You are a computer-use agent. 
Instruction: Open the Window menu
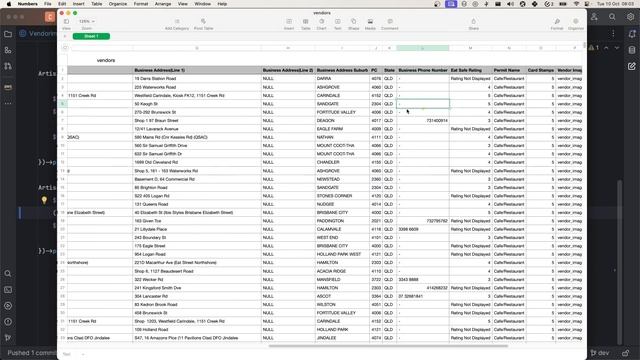click(202, 4)
